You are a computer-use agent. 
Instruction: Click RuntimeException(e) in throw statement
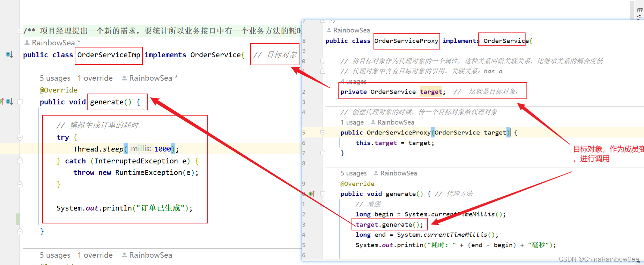tap(155, 172)
